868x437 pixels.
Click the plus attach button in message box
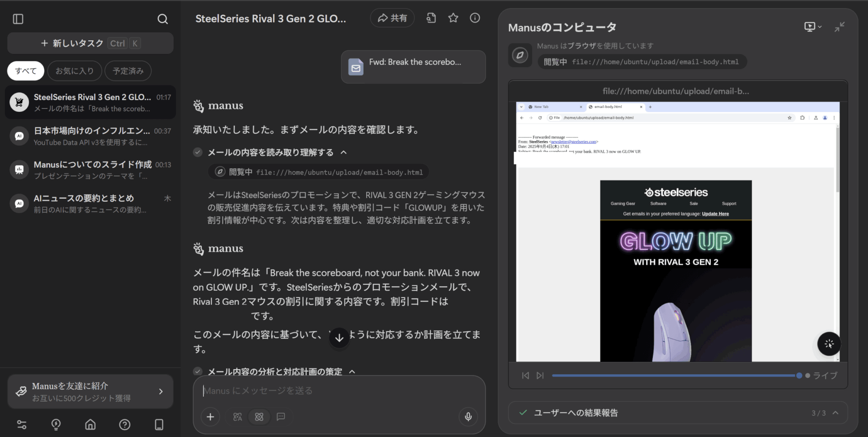coord(210,417)
